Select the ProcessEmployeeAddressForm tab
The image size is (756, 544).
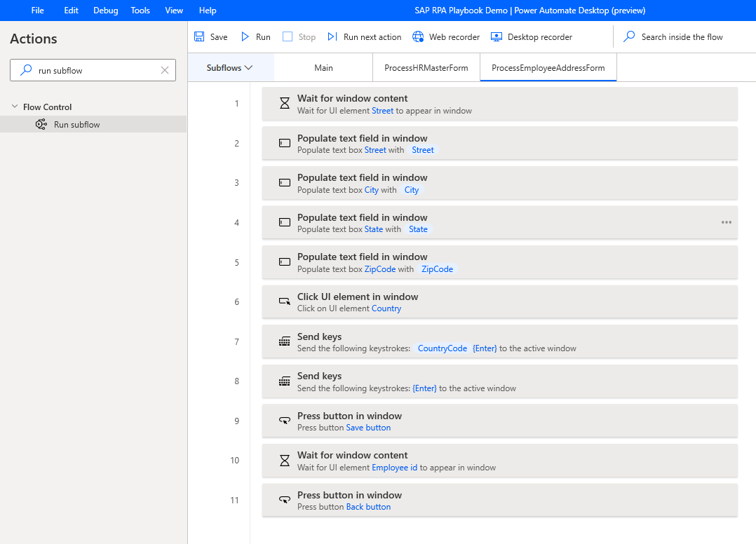coord(548,68)
